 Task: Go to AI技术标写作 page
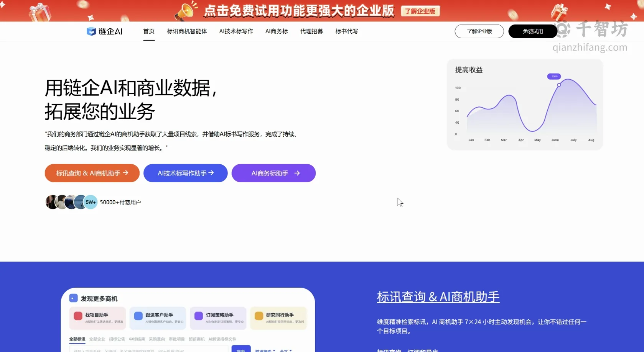(x=236, y=31)
